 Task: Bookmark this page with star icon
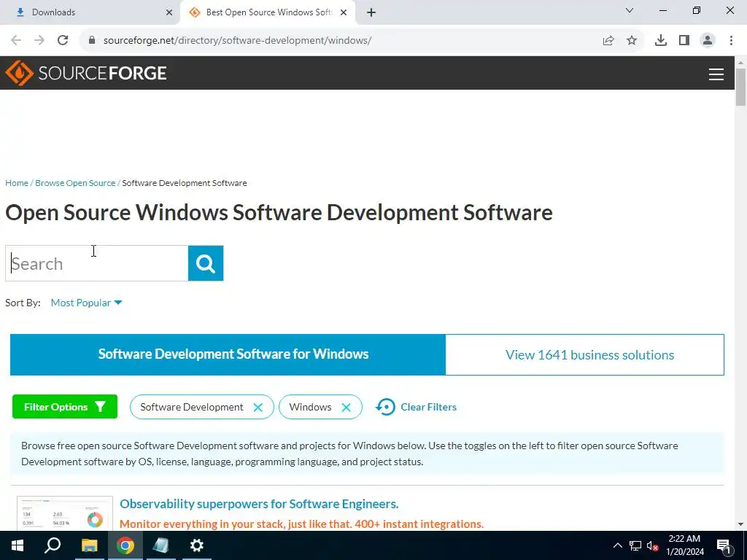click(x=632, y=41)
